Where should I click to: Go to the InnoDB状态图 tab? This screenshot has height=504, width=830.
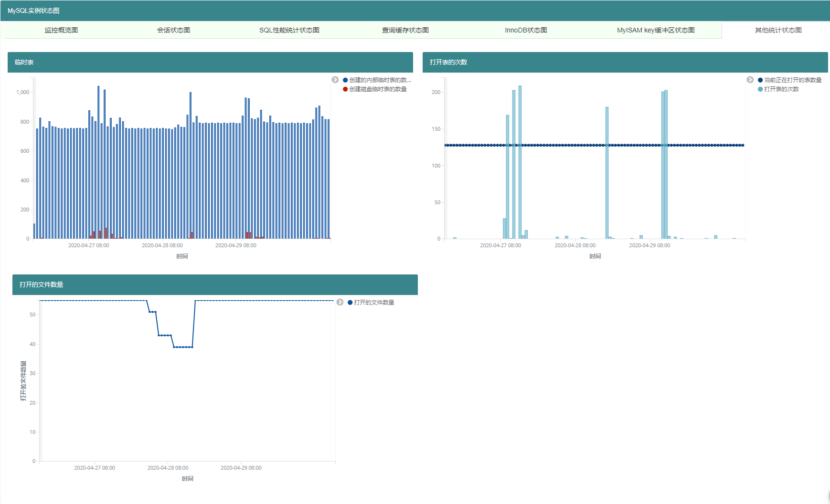click(526, 30)
